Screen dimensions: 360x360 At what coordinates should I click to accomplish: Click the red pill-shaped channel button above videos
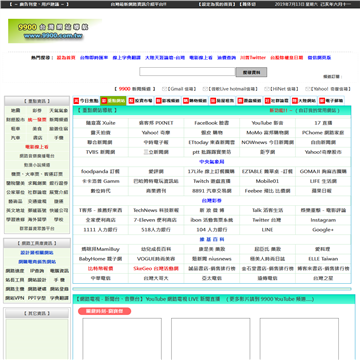pyautogui.click(x=104, y=311)
